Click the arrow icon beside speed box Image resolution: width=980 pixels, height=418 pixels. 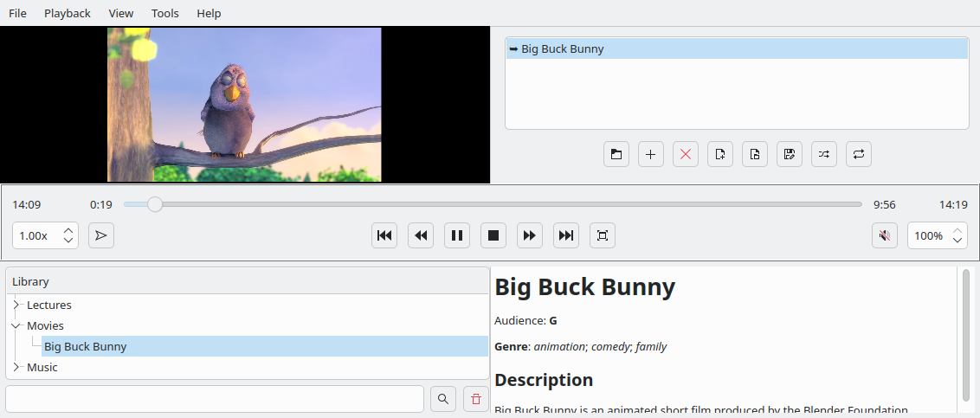tap(101, 235)
